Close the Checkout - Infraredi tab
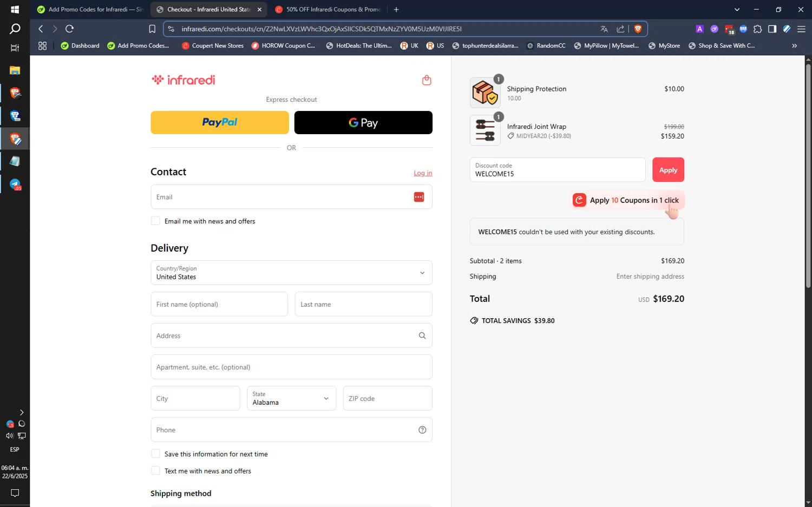 (x=259, y=9)
